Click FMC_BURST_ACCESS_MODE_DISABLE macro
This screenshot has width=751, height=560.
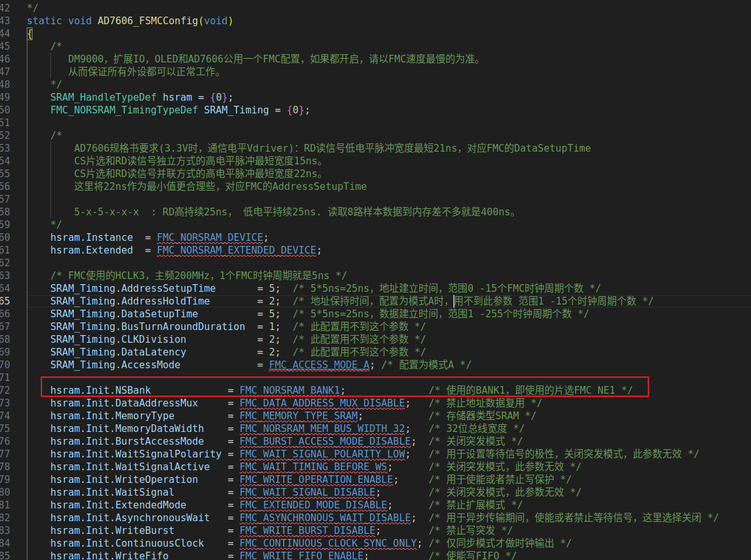click(325, 442)
